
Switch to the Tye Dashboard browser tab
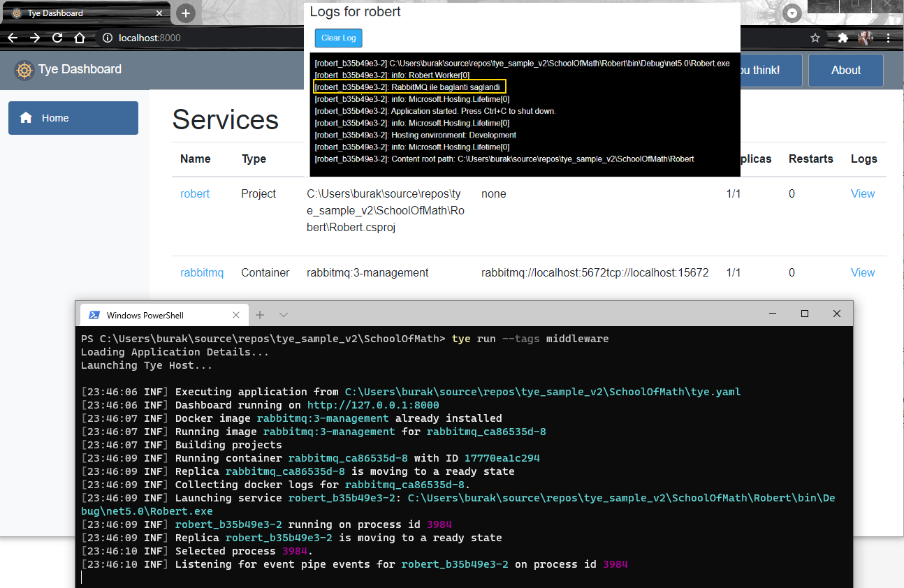coord(84,13)
